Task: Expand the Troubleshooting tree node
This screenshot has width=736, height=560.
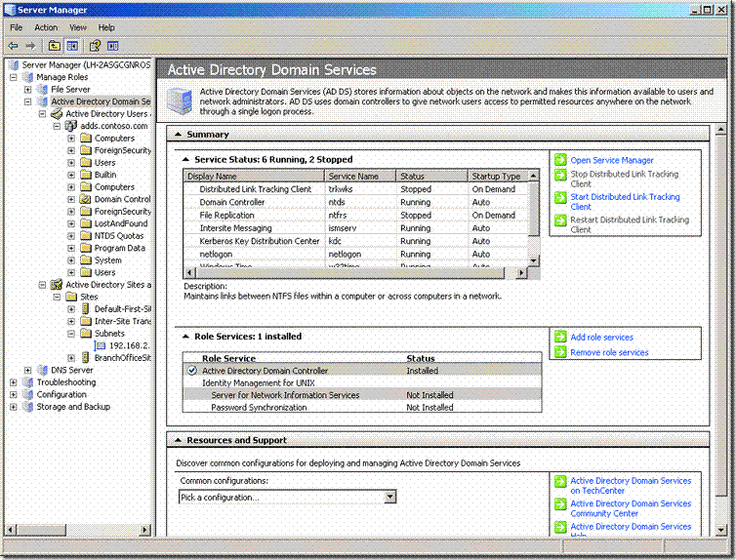Action: point(14,381)
